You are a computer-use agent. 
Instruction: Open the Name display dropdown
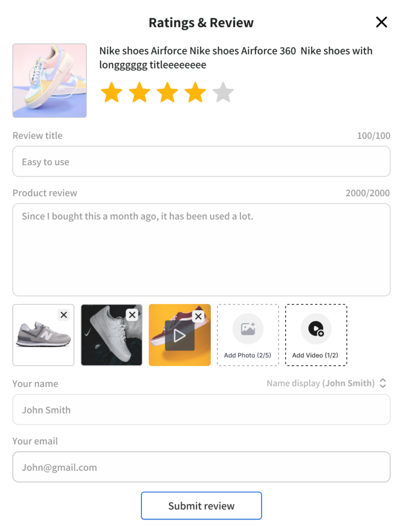pos(382,383)
